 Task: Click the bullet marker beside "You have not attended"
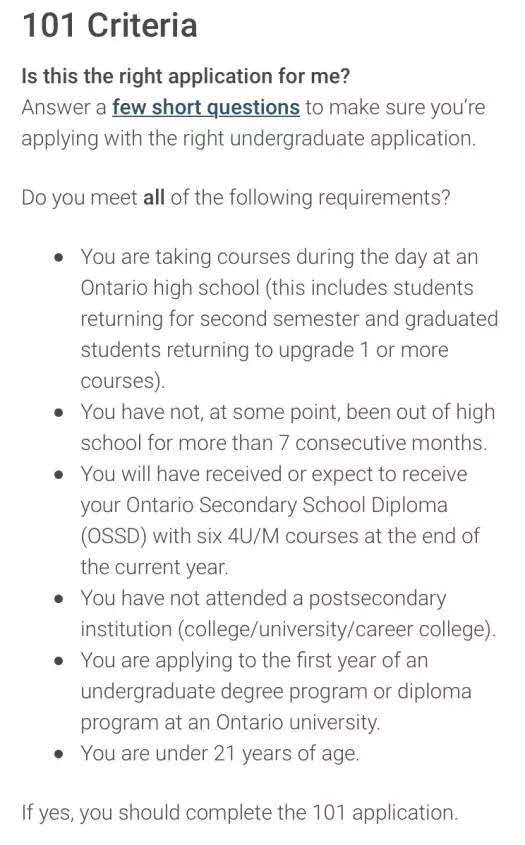(59, 599)
